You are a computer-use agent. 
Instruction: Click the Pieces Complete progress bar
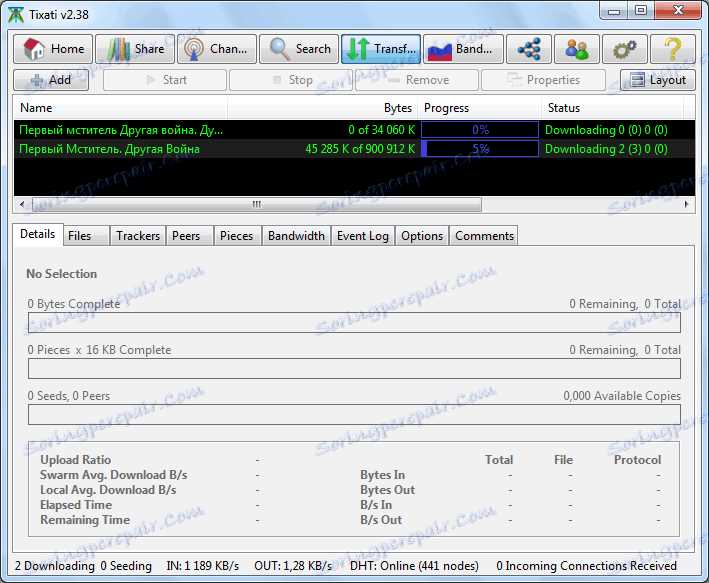[354, 369]
